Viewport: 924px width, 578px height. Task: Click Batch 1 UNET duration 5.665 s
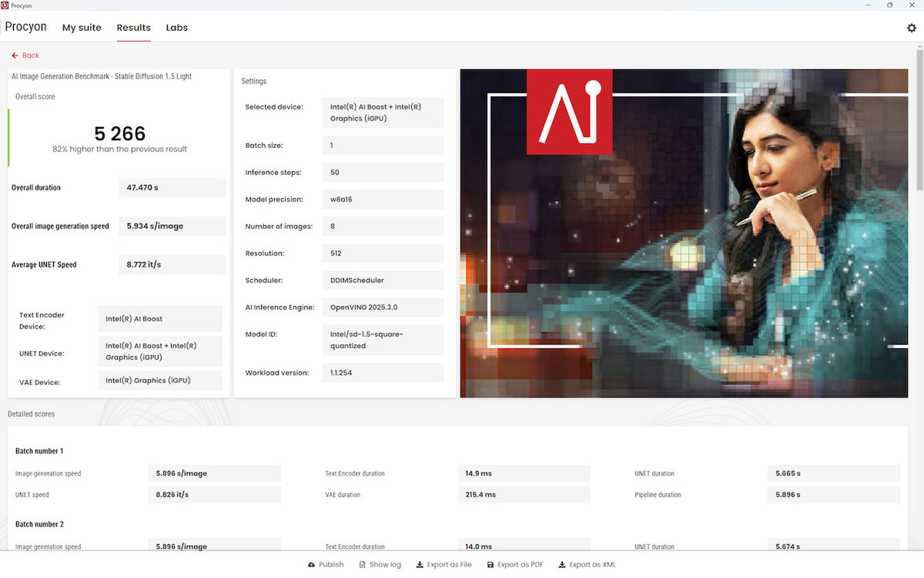coord(833,473)
